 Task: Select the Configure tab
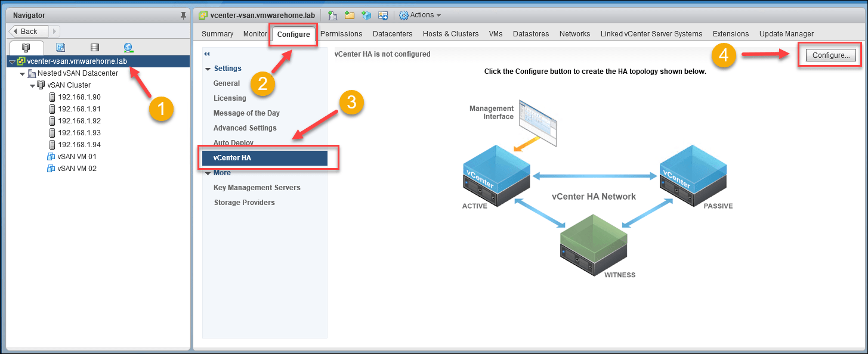click(294, 35)
